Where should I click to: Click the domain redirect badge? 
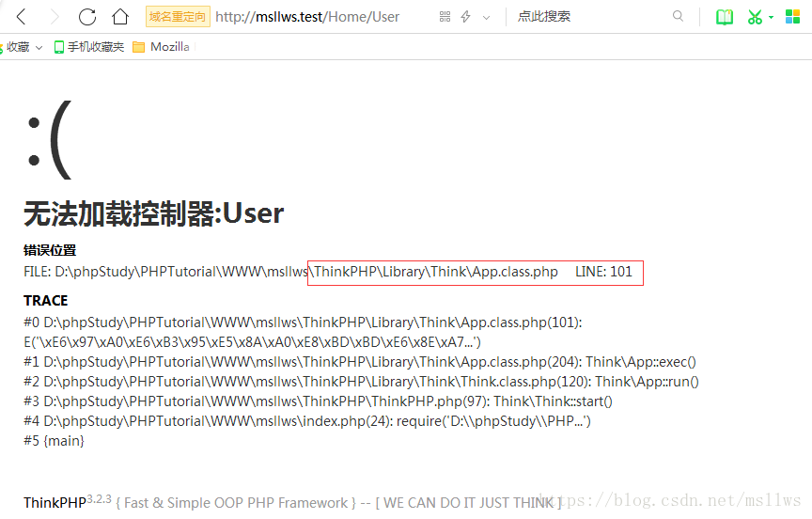click(178, 17)
